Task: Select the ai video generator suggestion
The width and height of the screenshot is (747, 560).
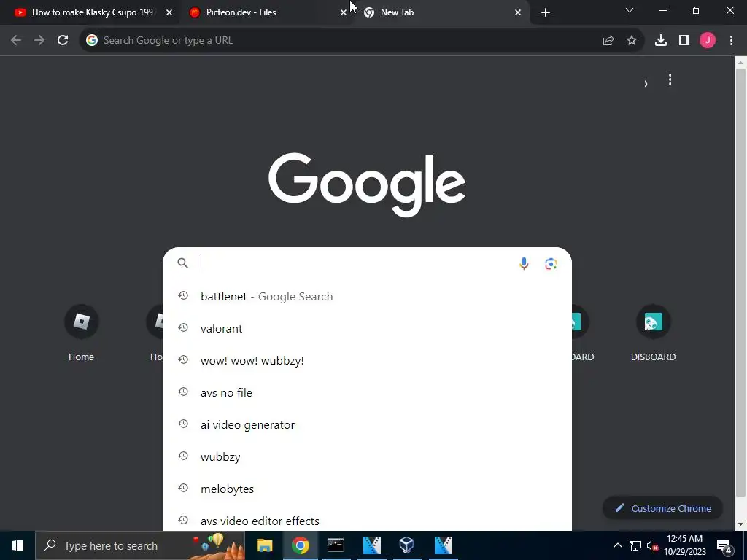Action: [367, 425]
